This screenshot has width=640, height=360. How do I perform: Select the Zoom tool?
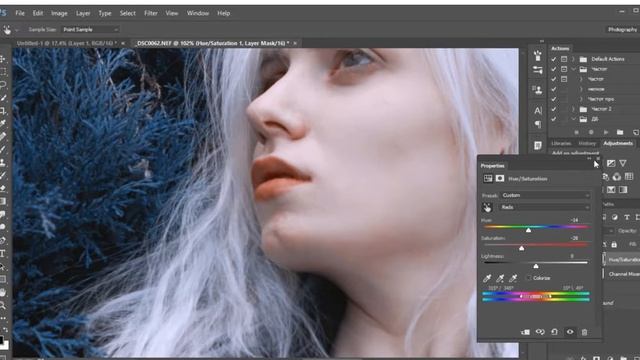click(x=2, y=305)
